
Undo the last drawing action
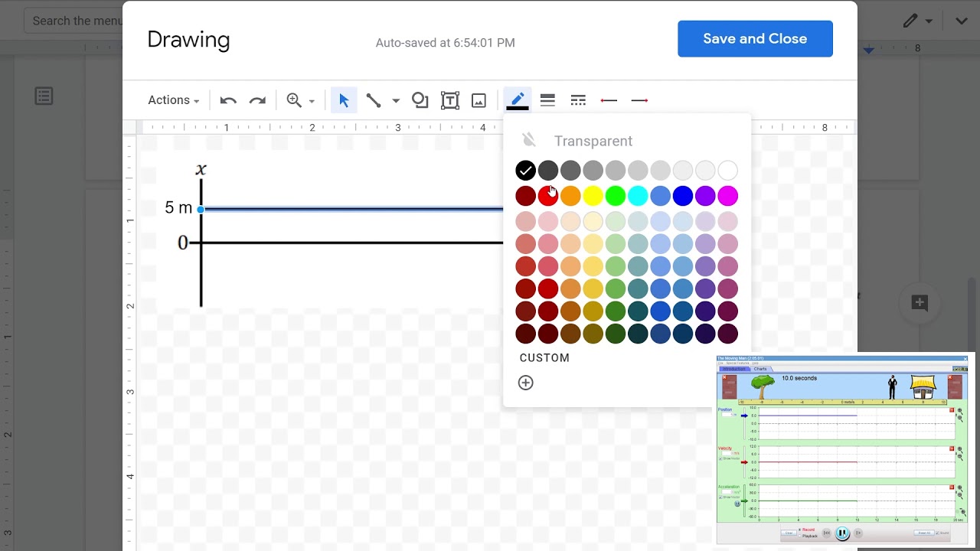[x=228, y=100]
